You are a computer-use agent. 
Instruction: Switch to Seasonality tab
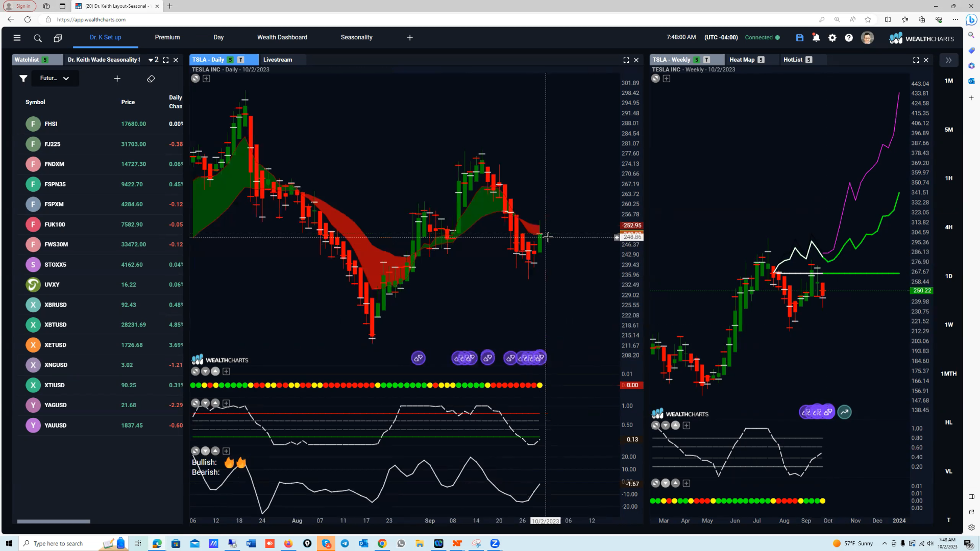[357, 37]
